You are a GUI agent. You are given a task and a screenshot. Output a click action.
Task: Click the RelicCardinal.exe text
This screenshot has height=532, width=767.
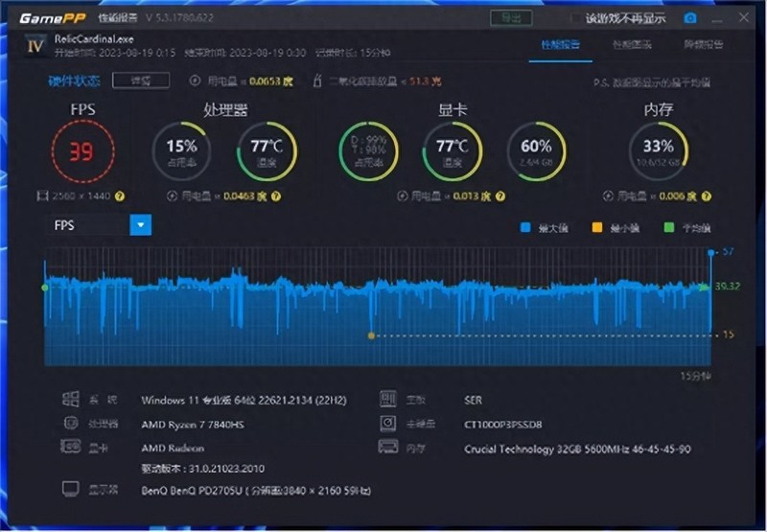click(x=94, y=39)
